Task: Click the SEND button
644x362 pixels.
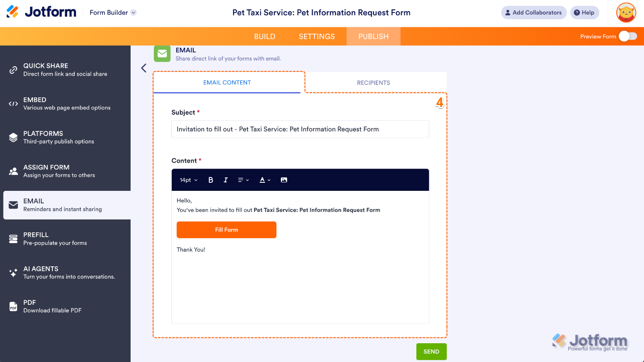Action: (x=431, y=351)
